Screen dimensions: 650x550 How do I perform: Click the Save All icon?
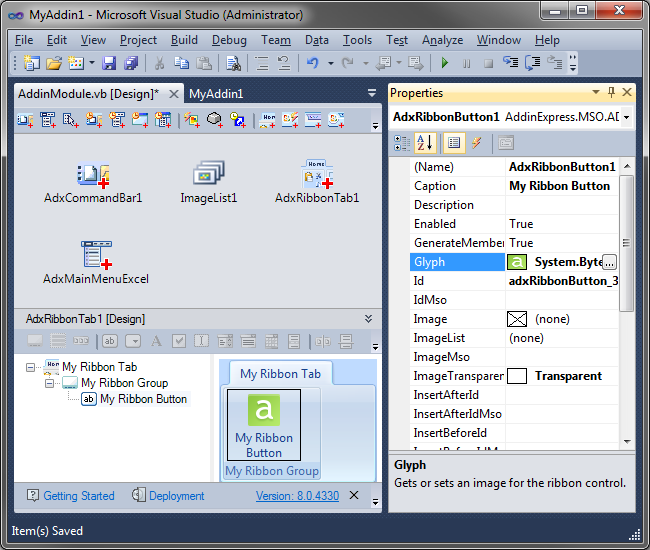[131, 63]
